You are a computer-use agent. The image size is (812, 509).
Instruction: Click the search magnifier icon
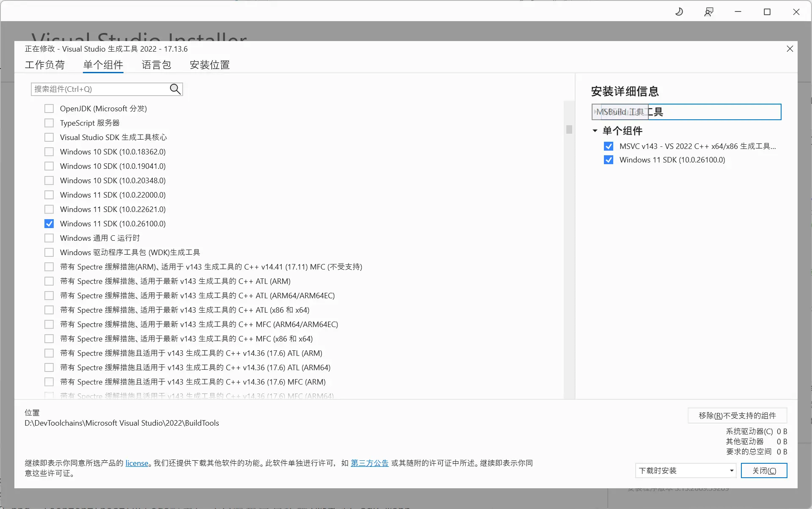[175, 89]
